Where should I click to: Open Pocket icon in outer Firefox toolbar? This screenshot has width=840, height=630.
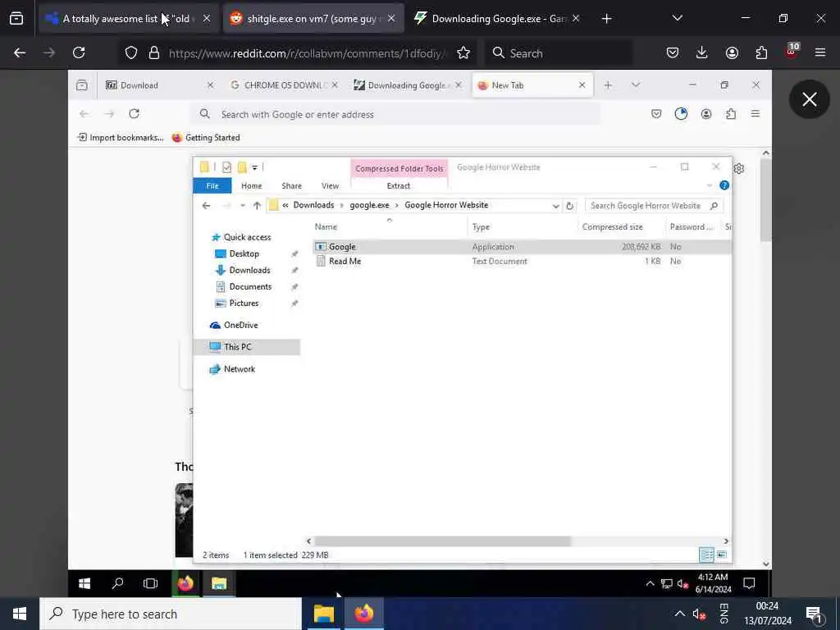click(673, 52)
